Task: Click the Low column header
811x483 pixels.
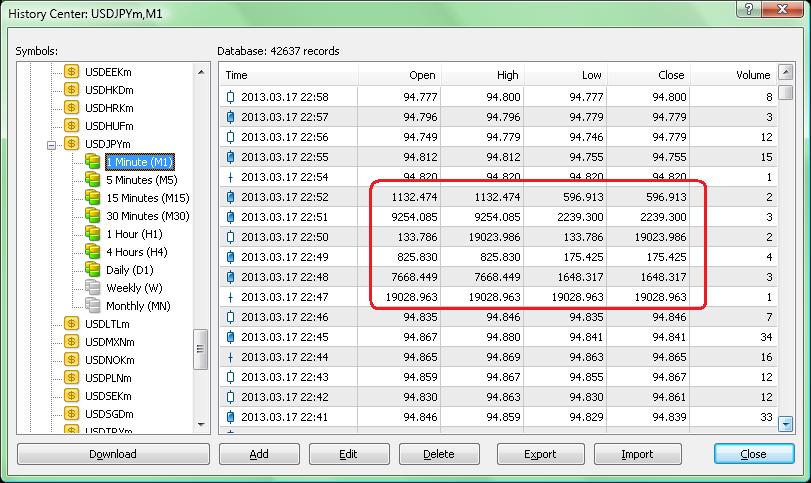Action: point(565,75)
